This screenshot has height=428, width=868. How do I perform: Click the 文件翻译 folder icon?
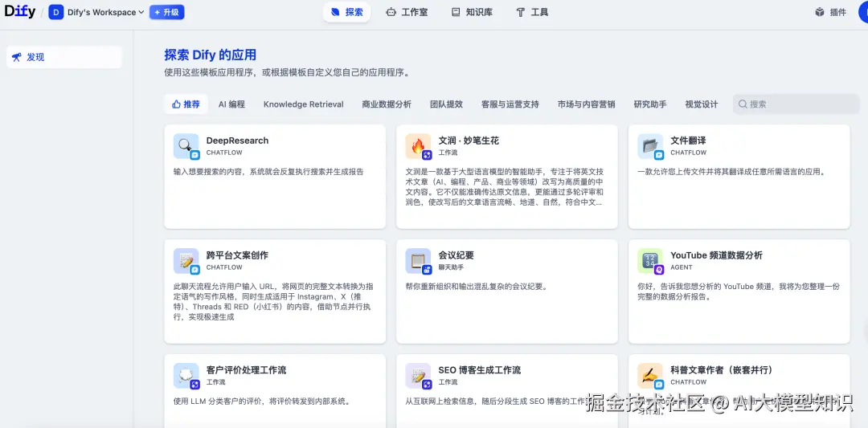tap(650, 146)
